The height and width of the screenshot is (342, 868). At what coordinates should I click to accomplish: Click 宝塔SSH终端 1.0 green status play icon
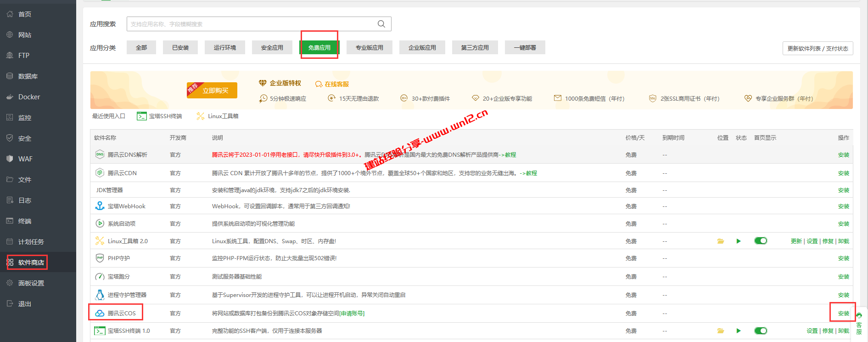point(739,331)
